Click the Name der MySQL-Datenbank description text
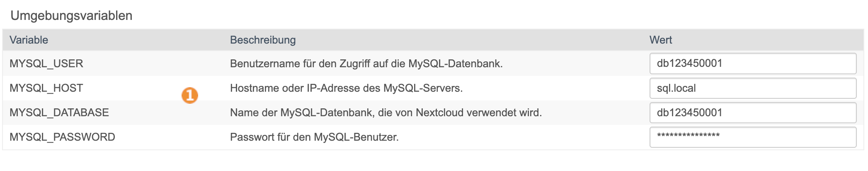Viewport: 868px width, 171px height. tap(386, 112)
